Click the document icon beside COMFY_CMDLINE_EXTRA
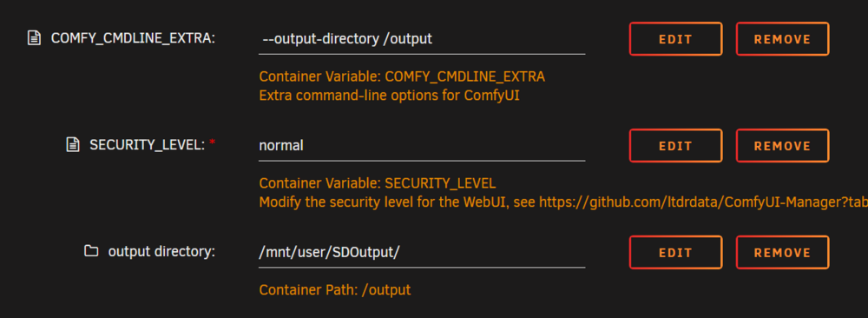This screenshot has width=868, height=318. pyautogui.click(x=35, y=38)
